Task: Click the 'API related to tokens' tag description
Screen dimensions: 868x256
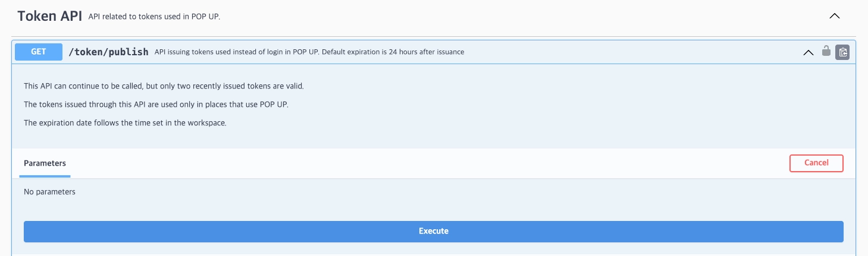Action: (154, 17)
